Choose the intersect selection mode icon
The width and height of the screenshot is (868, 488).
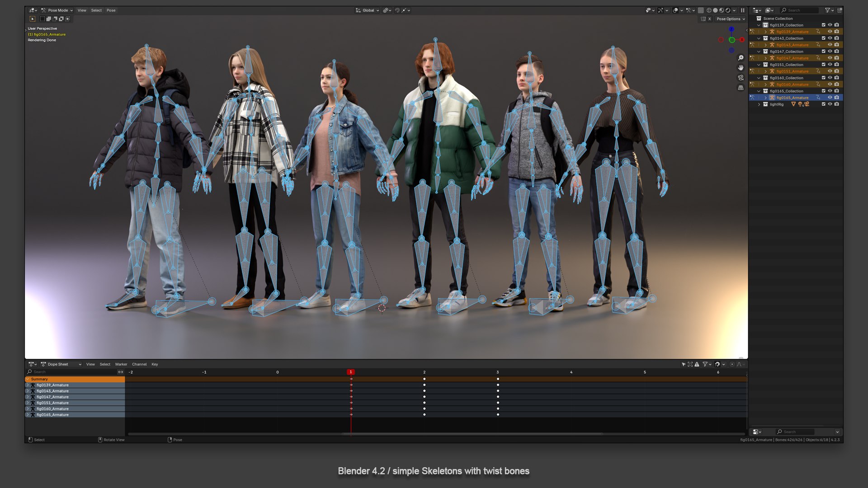[67, 19]
